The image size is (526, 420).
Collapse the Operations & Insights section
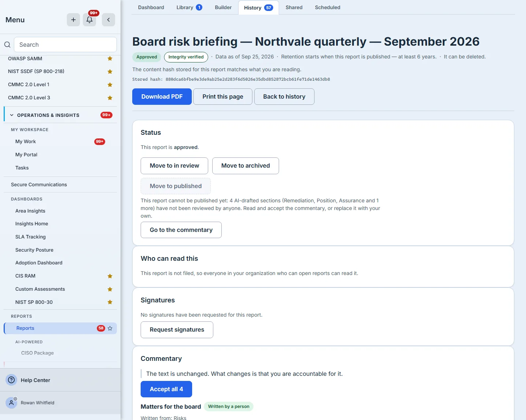[60, 115]
